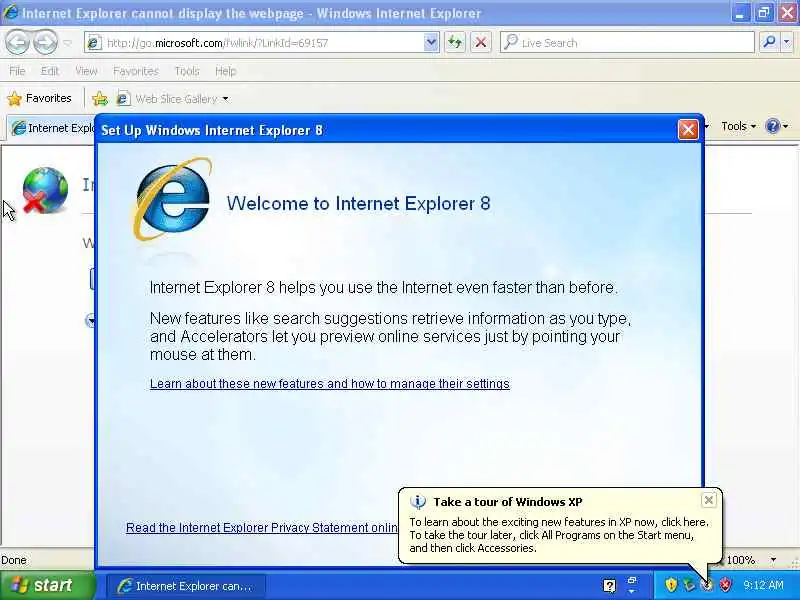Minimize the Internet Explorer window
The width and height of the screenshot is (800, 600).
click(x=739, y=13)
